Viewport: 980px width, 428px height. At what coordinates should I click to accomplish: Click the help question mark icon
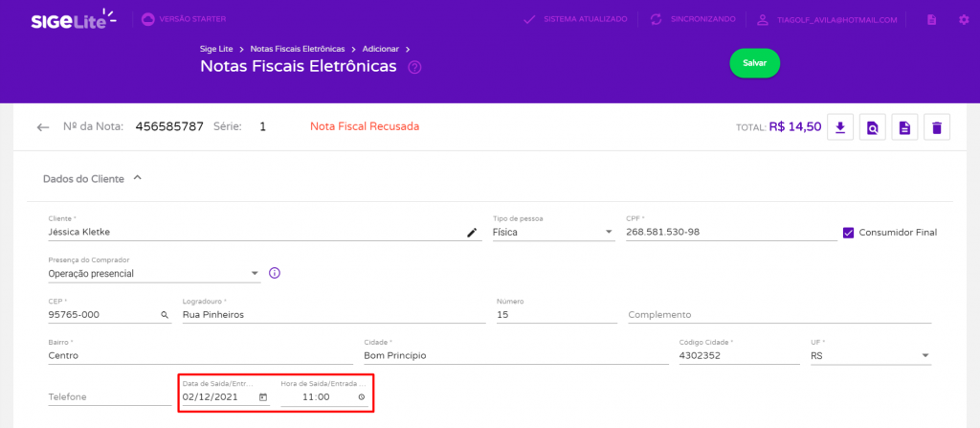pos(414,68)
